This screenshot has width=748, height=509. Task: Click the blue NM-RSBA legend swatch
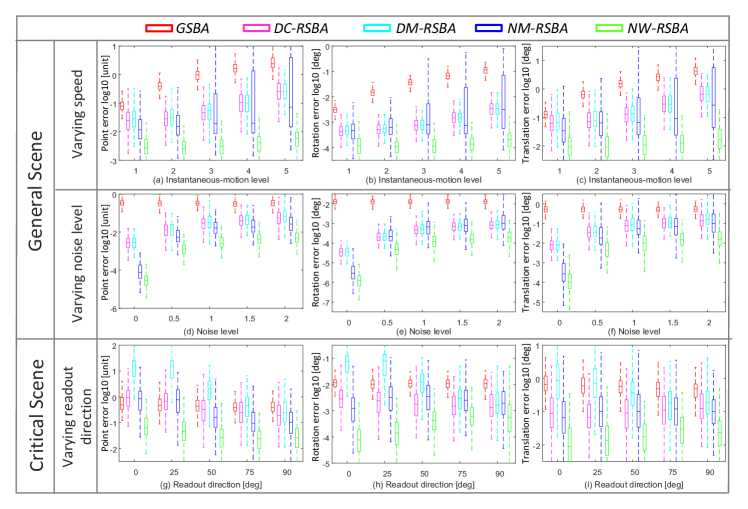tap(488, 28)
